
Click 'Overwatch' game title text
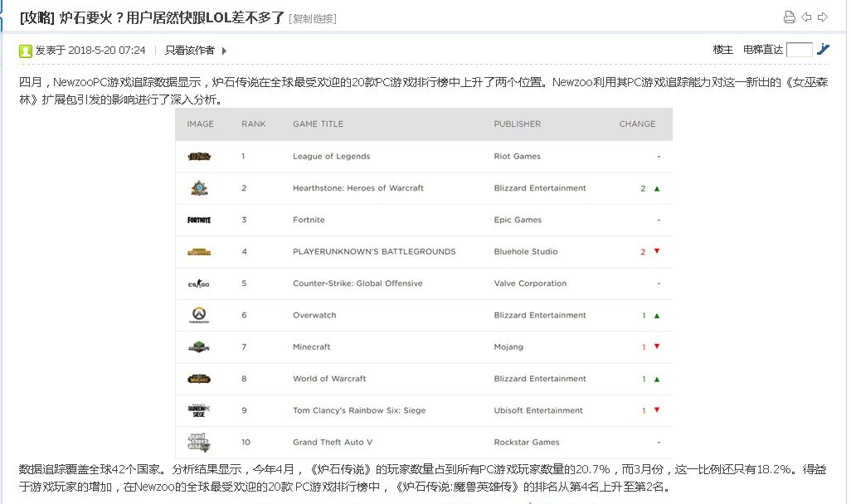(x=314, y=315)
